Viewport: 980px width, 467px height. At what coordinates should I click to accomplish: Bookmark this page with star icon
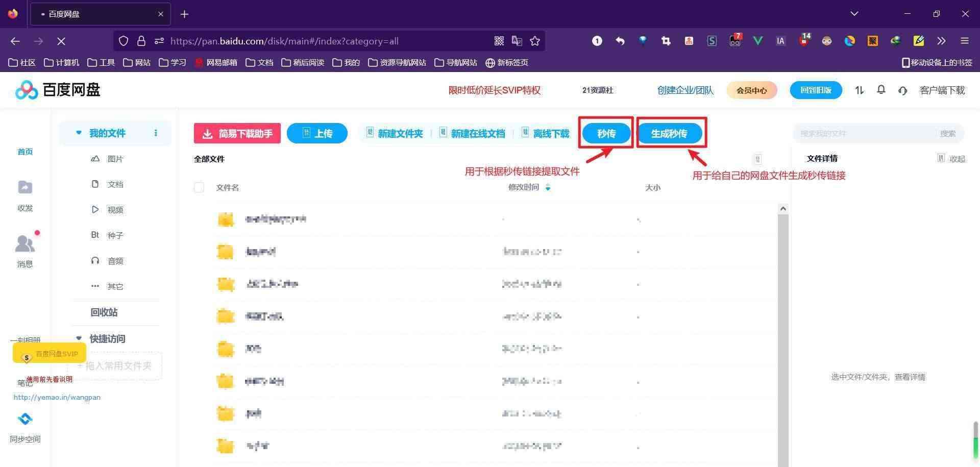click(535, 41)
